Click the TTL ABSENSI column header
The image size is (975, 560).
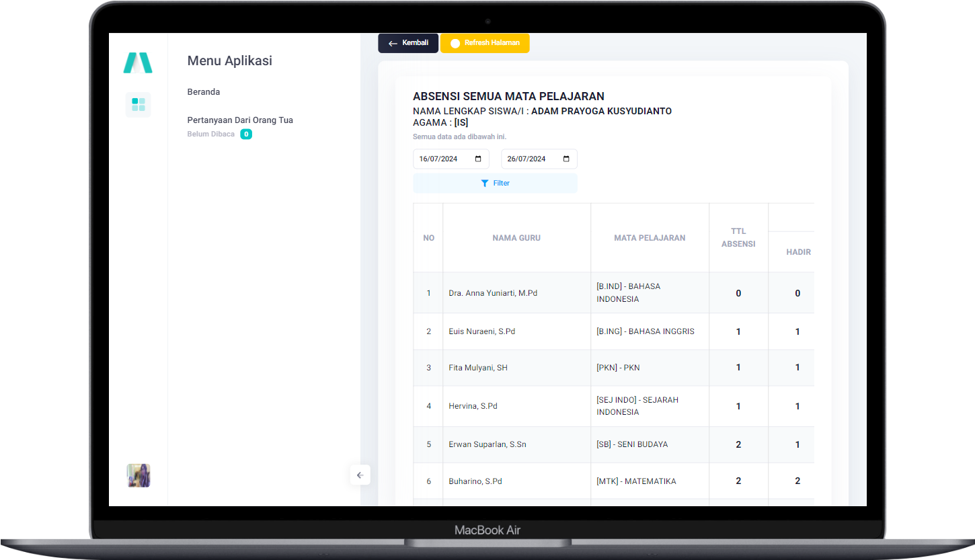[738, 238]
